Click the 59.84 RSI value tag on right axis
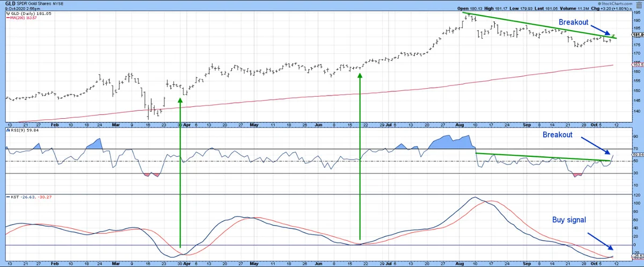Image resolution: width=644 pixels, height=267 pixels. pos(638,155)
